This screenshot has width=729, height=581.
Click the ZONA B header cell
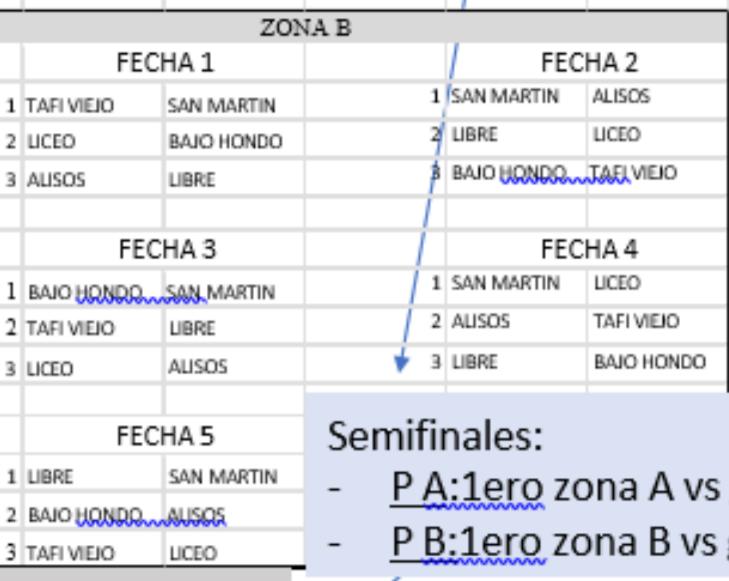(305, 27)
